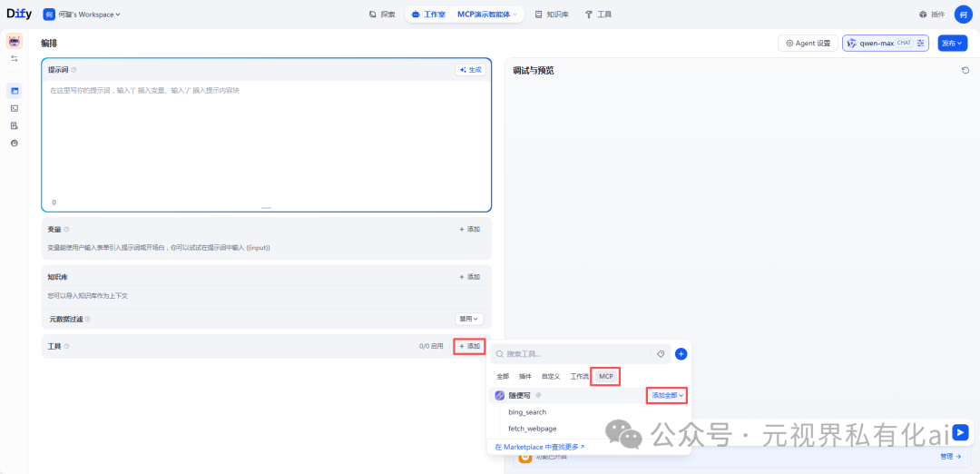The height and width of the screenshot is (474, 980).
Task: Click the sliders icon under app icon
Action: pyautogui.click(x=15, y=58)
